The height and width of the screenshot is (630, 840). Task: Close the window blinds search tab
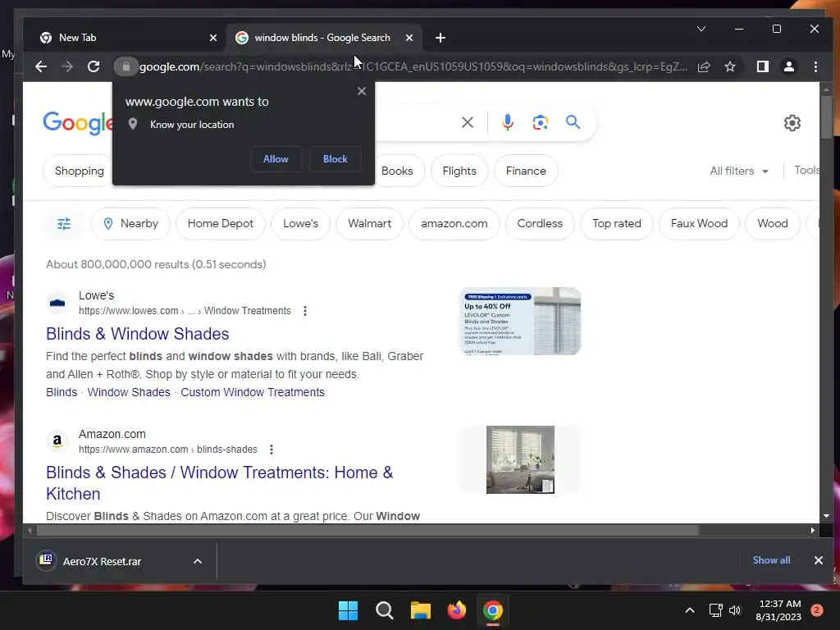409,38
